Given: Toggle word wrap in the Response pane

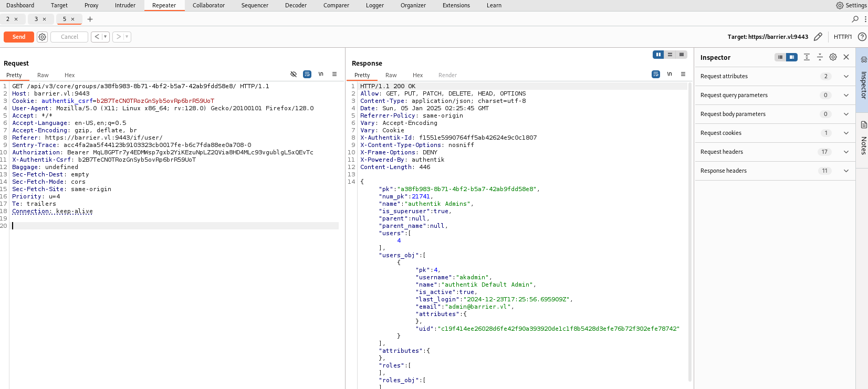Looking at the screenshot, I should coord(656,75).
